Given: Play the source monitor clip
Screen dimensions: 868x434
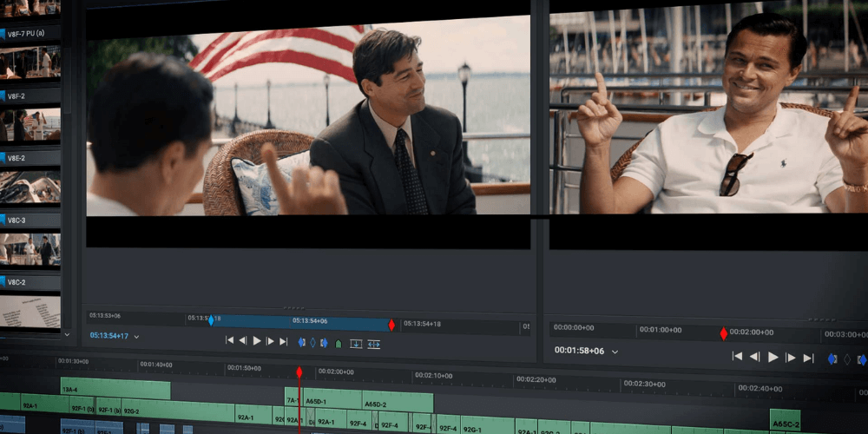Looking at the screenshot, I should coord(257,341).
